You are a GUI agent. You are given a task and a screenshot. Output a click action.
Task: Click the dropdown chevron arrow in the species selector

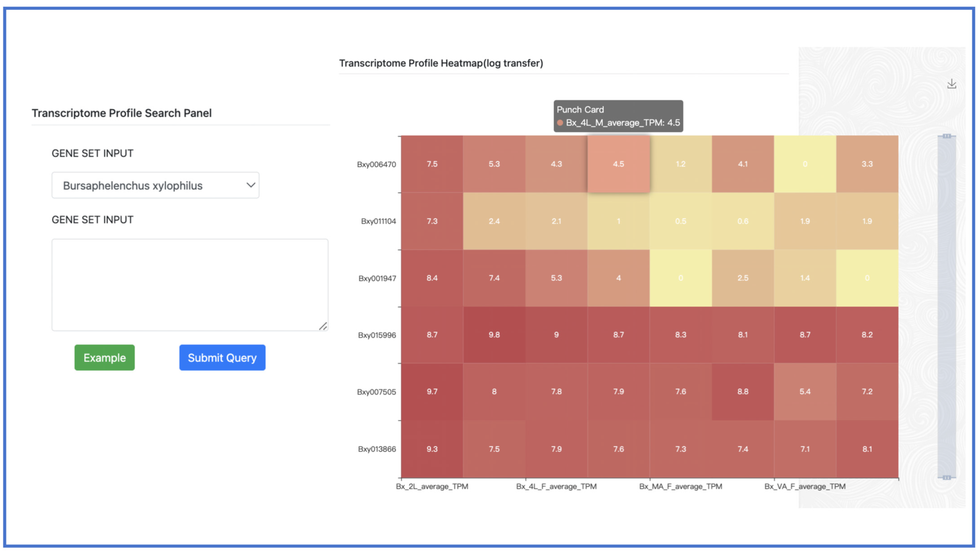click(x=250, y=185)
